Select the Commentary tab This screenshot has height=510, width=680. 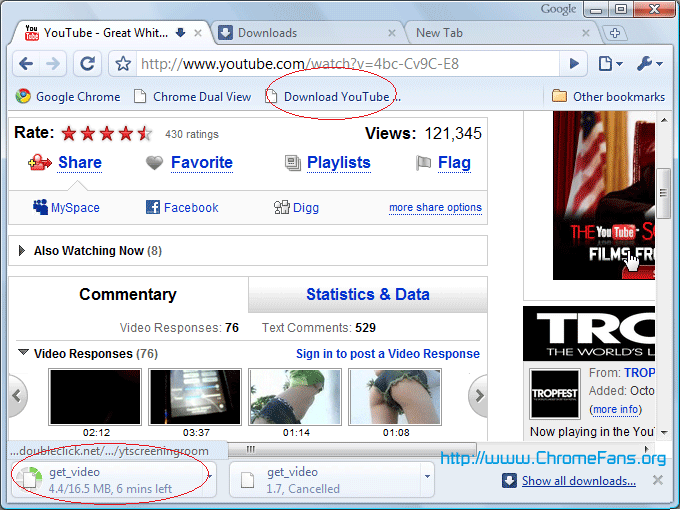coord(128,294)
